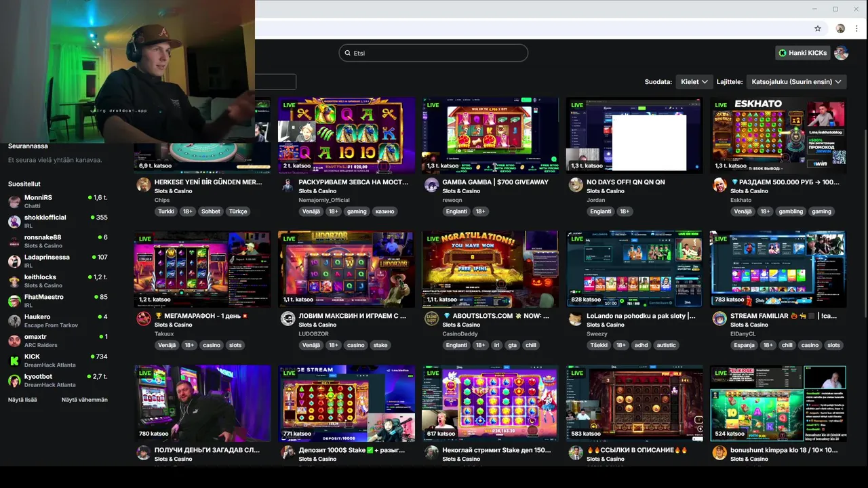Open the LUDOBZOR streamer avatar
Image resolution: width=868 pixels, height=488 pixels.
pyautogui.click(x=288, y=319)
